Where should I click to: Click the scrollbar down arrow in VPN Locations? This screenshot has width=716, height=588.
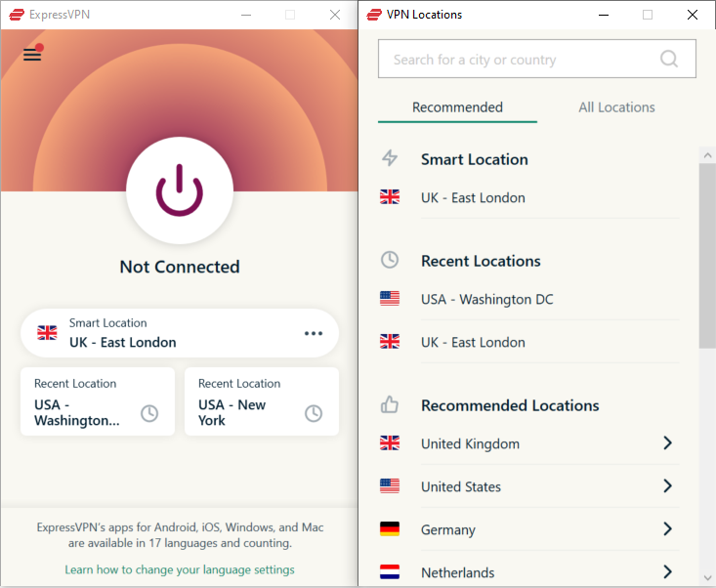(x=707, y=578)
